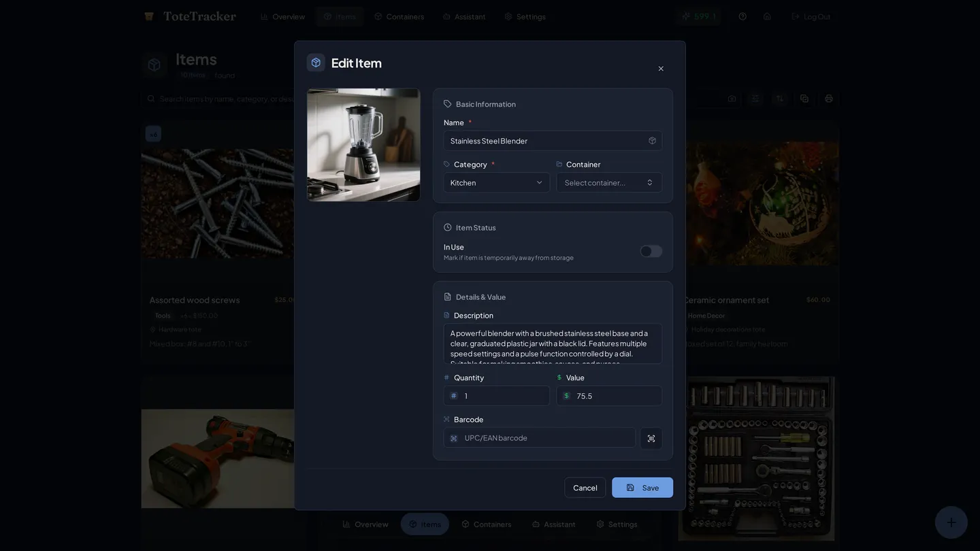Click the $25.00 price on screws card
Image resolution: width=980 pixels, height=551 pixels.
coord(284,300)
